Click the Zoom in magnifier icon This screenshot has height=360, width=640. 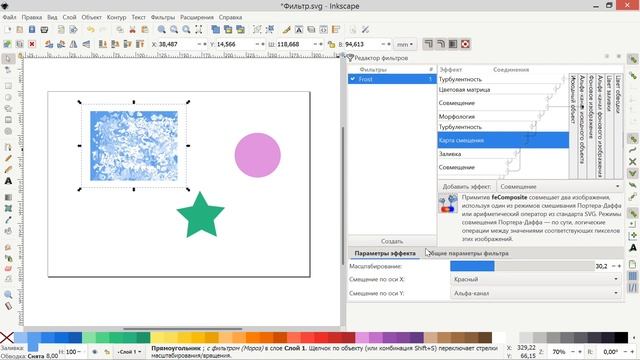click(162, 29)
